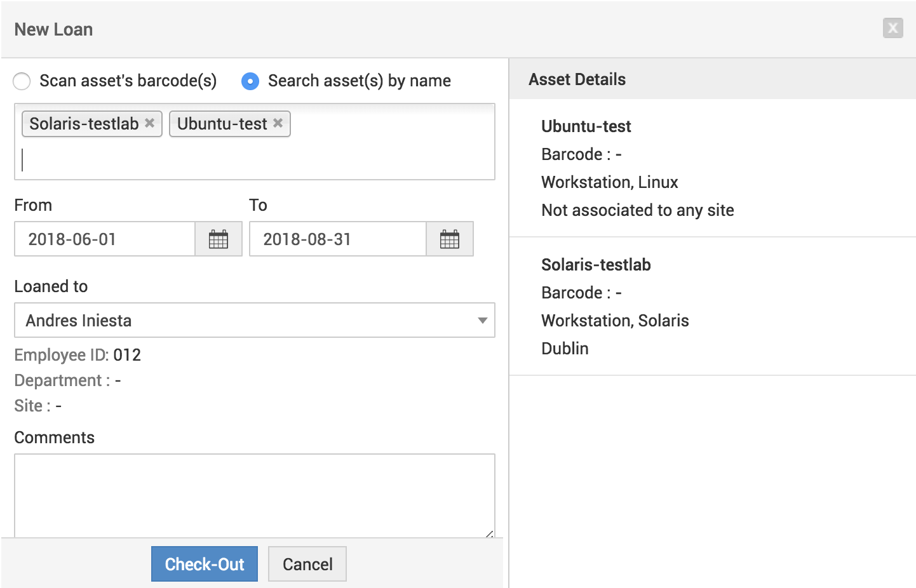916x588 pixels.
Task: Select Search asset(s) by name option
Action: (250, 81)
